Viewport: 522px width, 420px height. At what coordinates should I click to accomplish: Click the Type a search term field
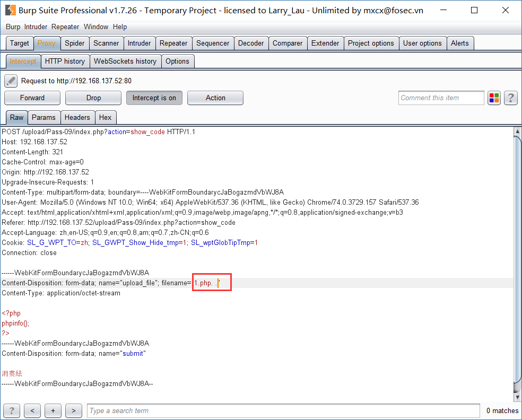point(283,410)
